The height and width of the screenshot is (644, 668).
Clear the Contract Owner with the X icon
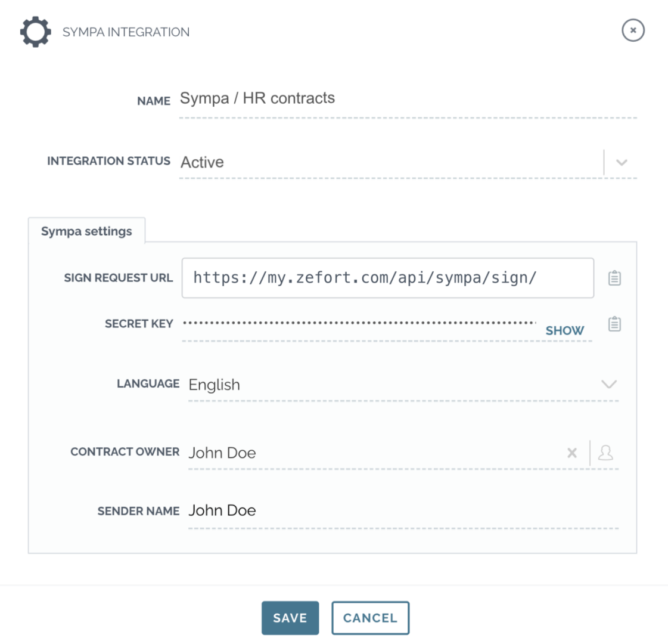pos(572,453)
